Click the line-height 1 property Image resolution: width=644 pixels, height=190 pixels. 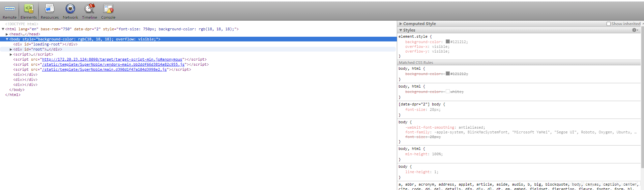point(422,172)
